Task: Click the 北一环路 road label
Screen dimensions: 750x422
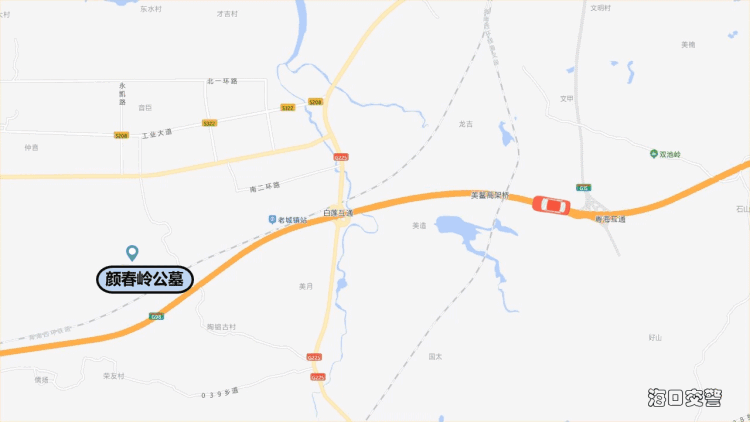Action: pos(222,81)
